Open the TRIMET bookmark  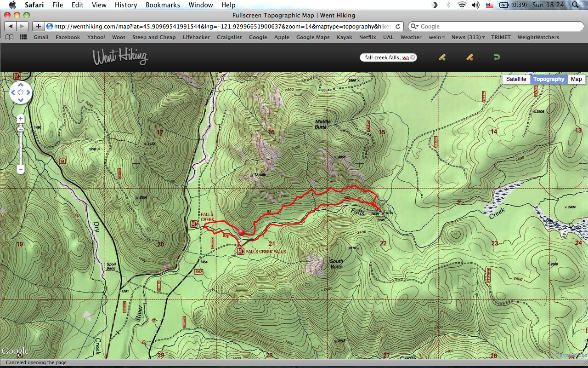pyautogui.click(x=501, y=37)
